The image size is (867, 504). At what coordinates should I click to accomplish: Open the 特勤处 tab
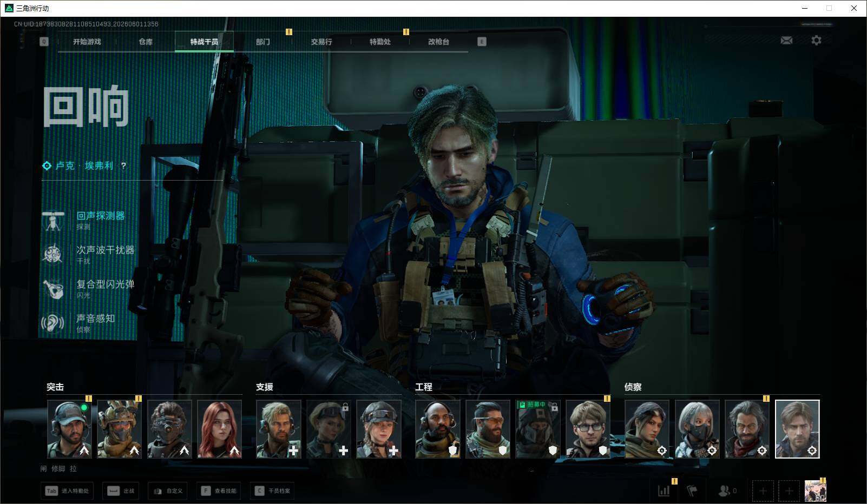[x=380, y=42]
